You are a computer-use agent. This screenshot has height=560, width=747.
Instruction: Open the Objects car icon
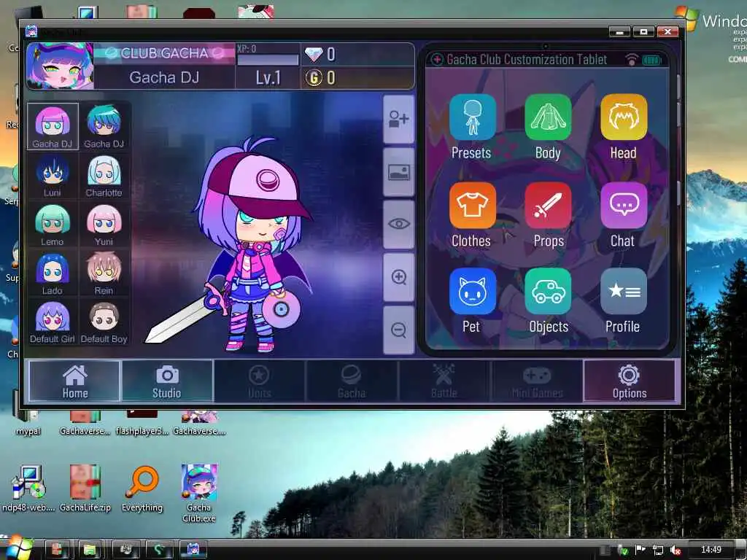pyautogui.click(x=548, y=292)
